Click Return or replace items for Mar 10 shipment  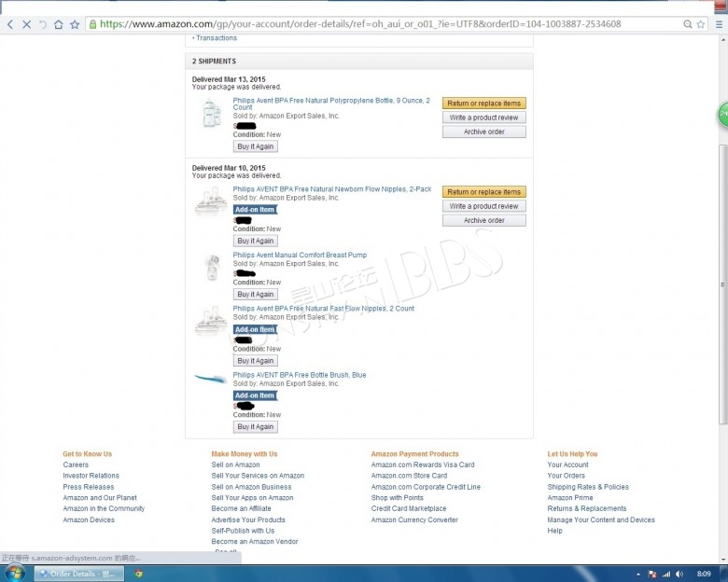[x=483, y=192]
